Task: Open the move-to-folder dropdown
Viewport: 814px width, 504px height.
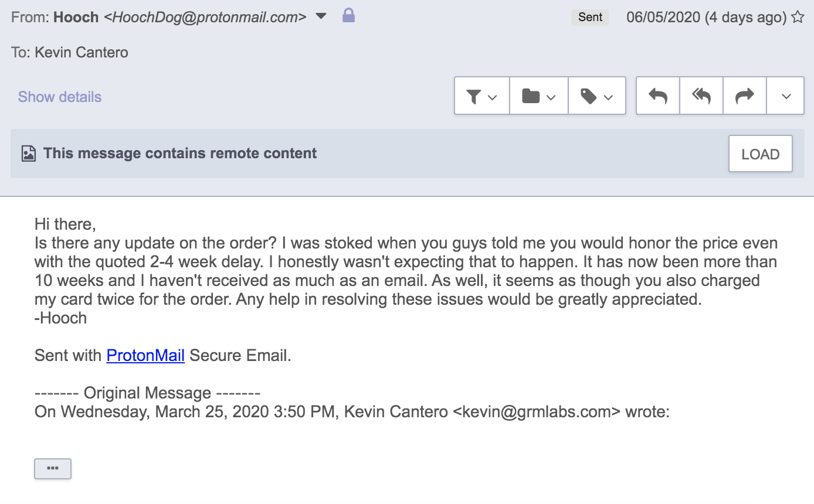Action: 538,96
